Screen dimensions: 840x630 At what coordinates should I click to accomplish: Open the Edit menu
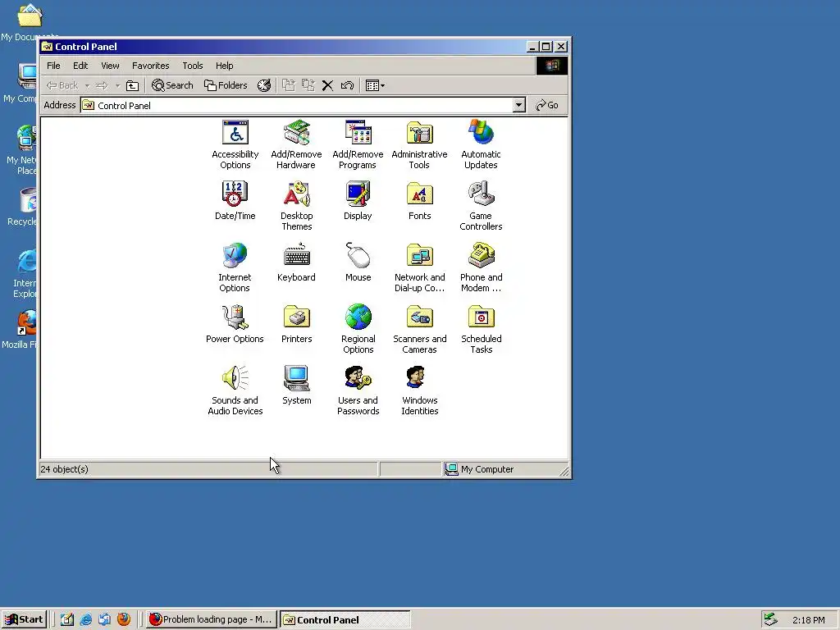point(80,66)
